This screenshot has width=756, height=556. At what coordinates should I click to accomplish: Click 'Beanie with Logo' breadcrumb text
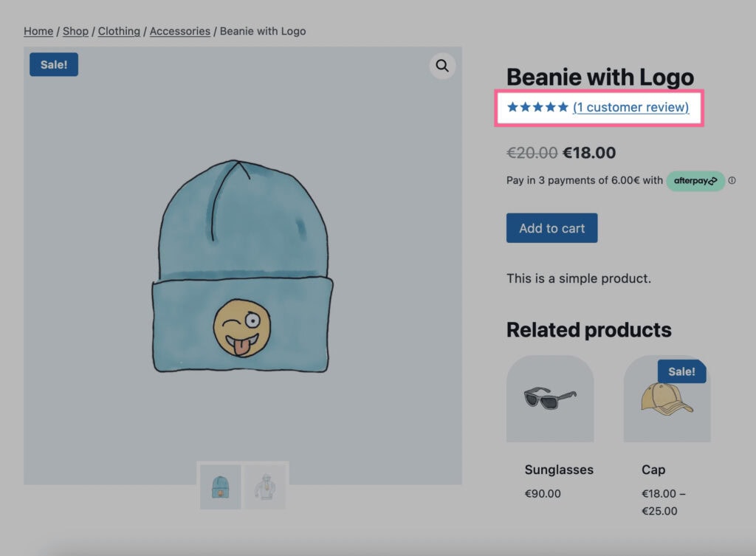tap(263, 31)
